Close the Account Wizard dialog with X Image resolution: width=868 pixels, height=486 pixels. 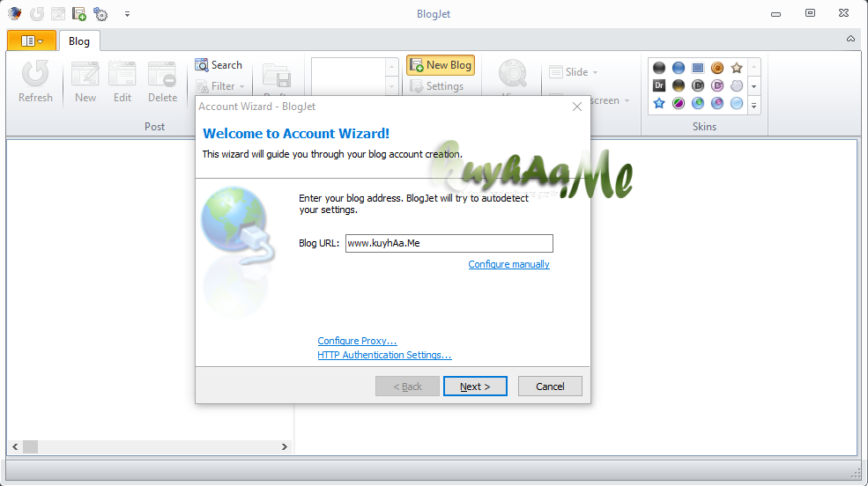[577, 107]
